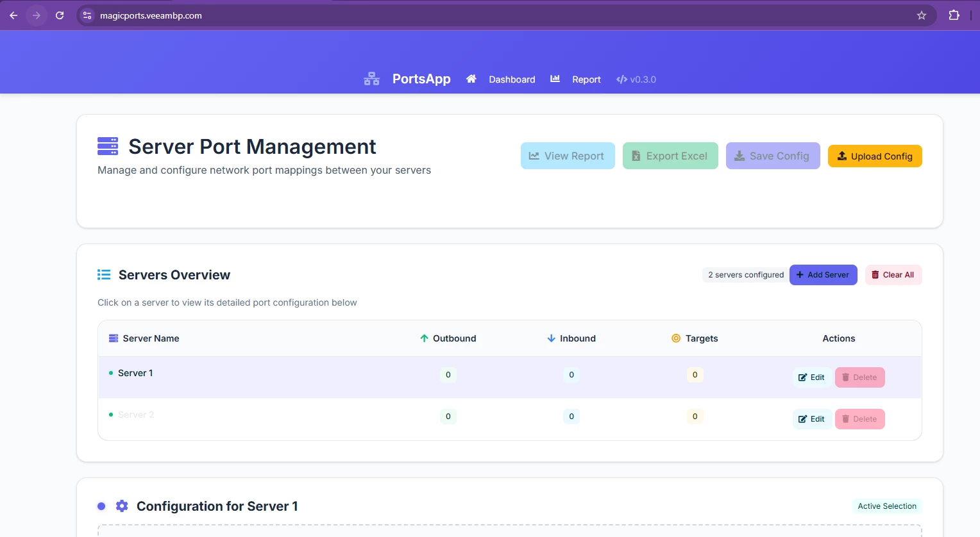Click the Inbound column header
The height and width of the screenshot is (537, 980).
(571, 338)
